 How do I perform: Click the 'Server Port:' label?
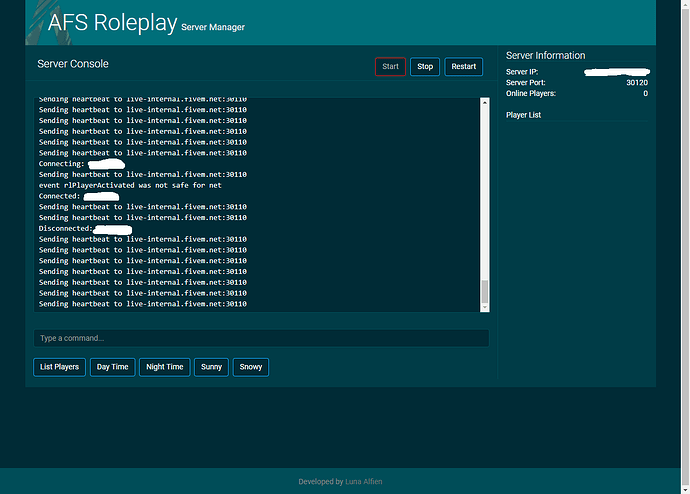click(x=525, y=83)
